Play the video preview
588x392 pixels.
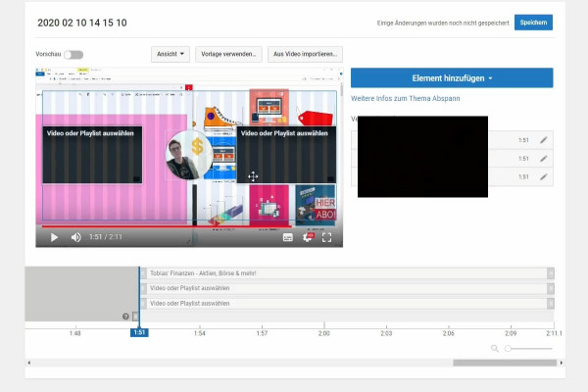54,237
